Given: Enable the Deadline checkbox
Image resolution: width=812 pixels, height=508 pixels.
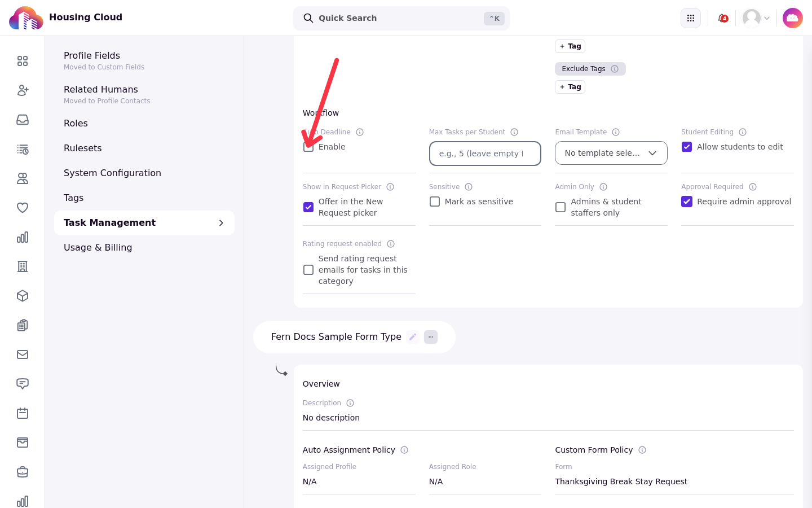Looking at the screenshot, I should [308, 147].
